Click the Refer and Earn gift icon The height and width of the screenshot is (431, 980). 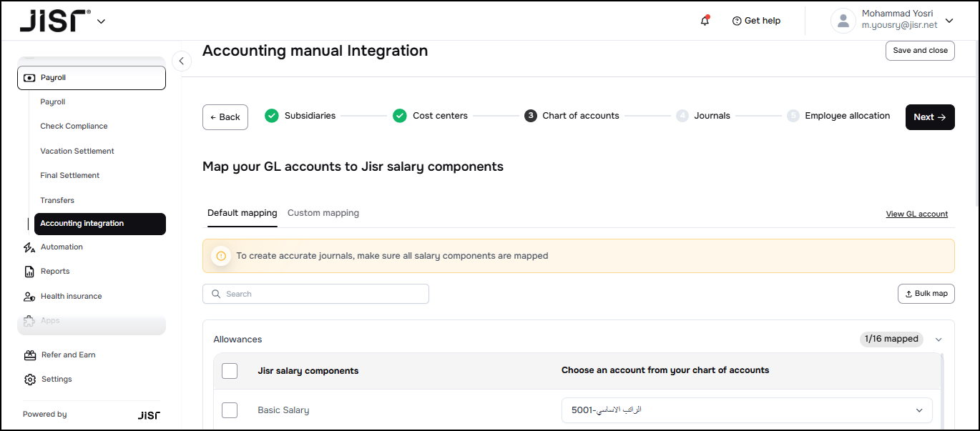[x=29, y=355]
